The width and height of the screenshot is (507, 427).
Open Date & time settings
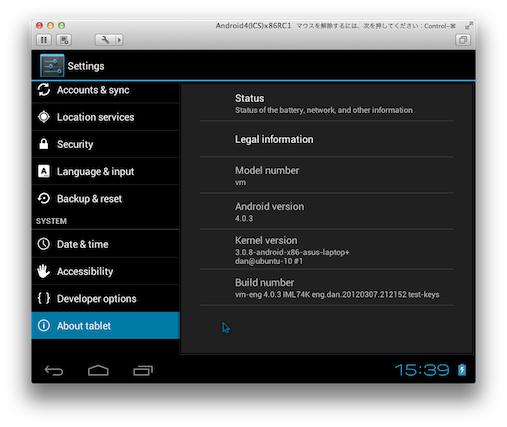click(x=106, y=244)
